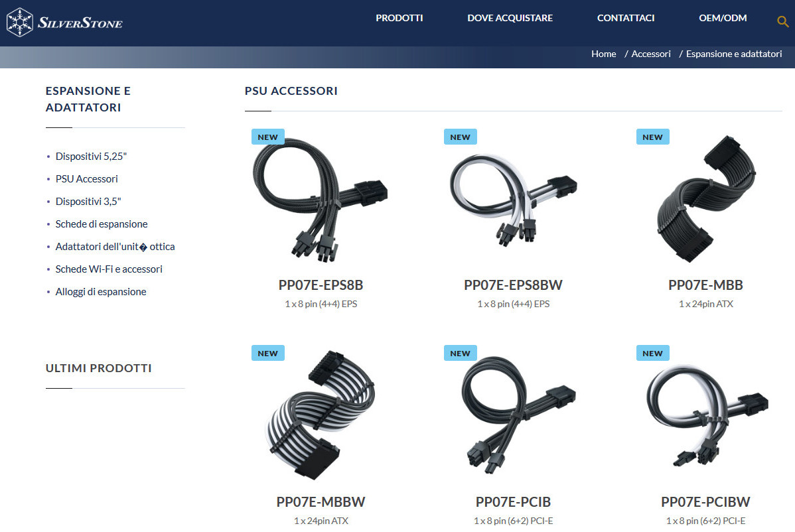Open the OEM/ODM menu item

pos(723,18)
